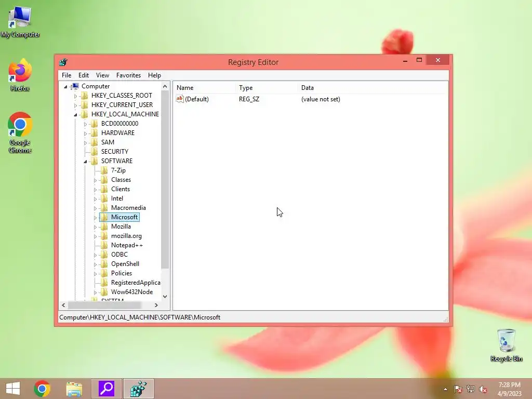Expand the Wow6432Node key
532x399 pixels.
[x=96, y=292]
